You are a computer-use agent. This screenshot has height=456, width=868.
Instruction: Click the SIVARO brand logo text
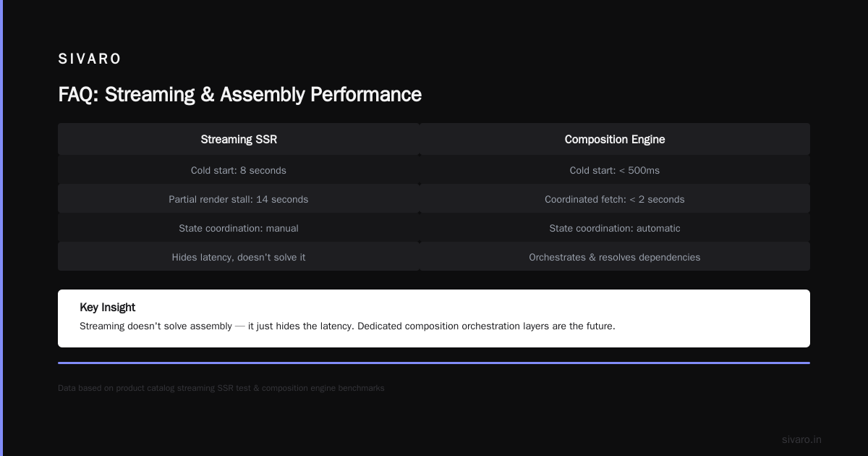click(90, 59)
